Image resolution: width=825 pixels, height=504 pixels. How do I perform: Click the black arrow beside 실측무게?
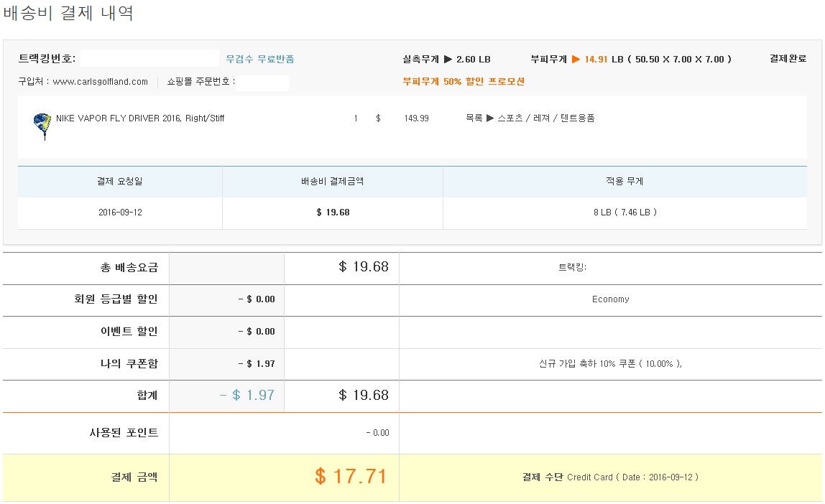[448, 60]
